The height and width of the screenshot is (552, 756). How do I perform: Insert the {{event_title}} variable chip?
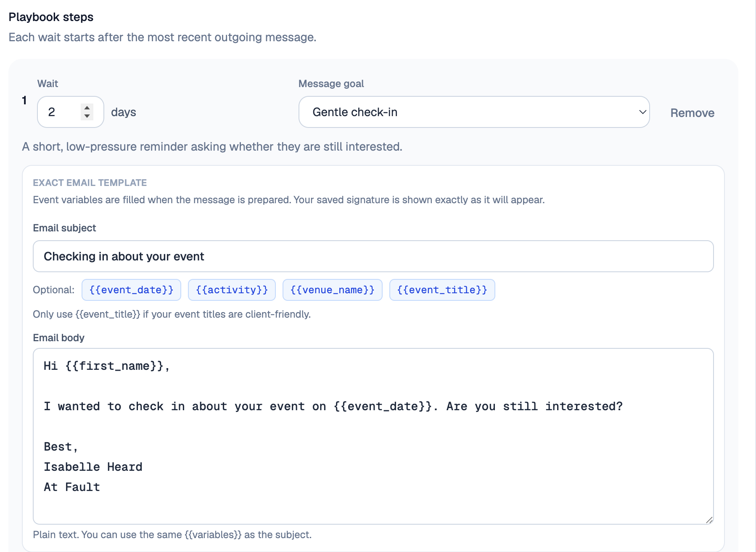[442, 290]
